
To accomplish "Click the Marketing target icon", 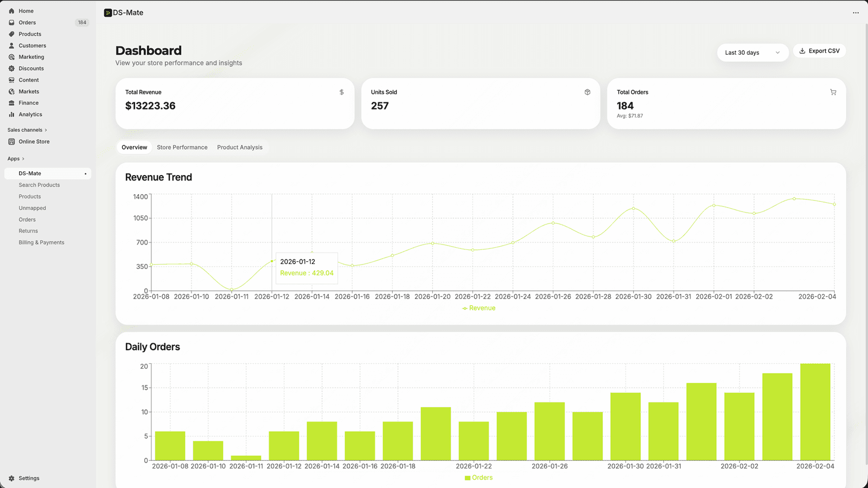I will pyautogui.click(x=11, y=57).
